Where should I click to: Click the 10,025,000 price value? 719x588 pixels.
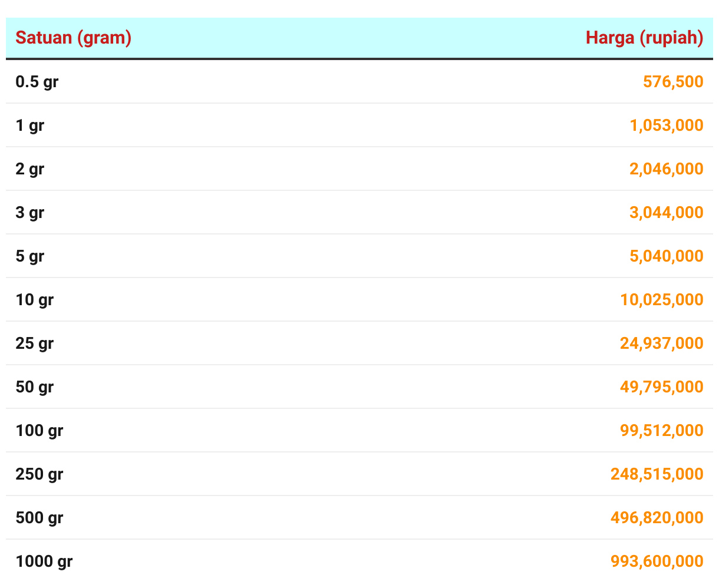662,299
